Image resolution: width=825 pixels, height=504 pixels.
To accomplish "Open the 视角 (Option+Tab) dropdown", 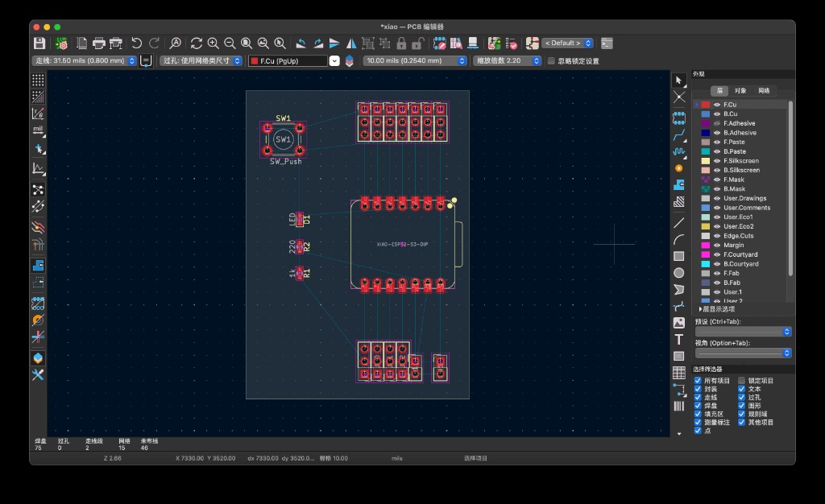I will (x=743, y=353).
